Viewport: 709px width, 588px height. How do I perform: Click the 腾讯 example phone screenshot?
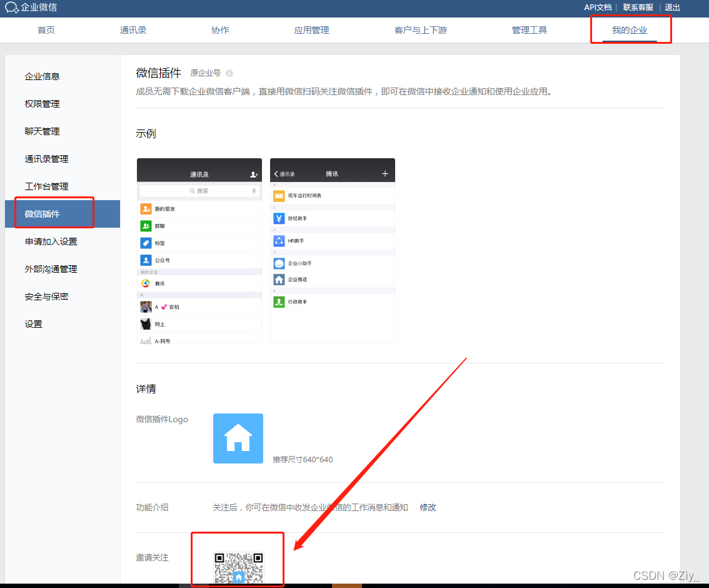click(x=333, y=251)
